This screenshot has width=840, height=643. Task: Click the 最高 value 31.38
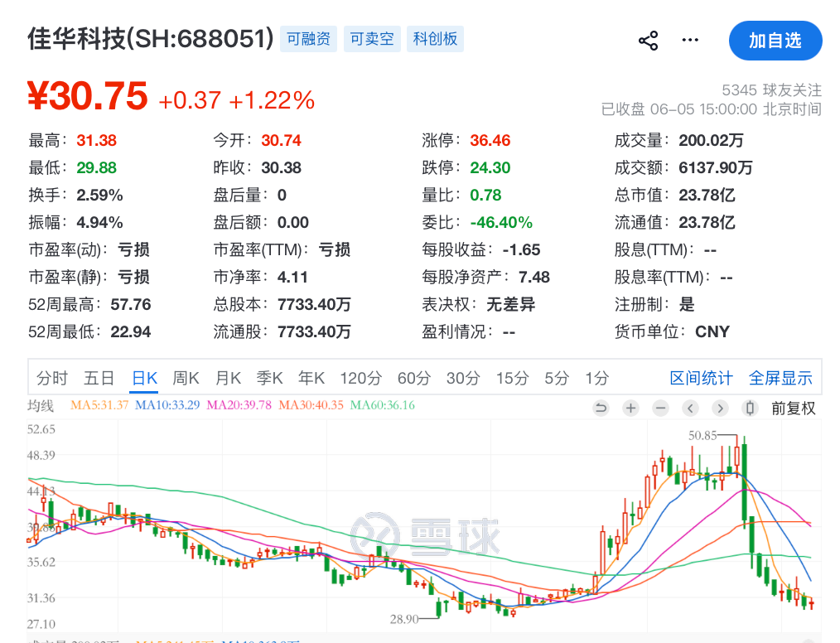click(x=96, y=140)
